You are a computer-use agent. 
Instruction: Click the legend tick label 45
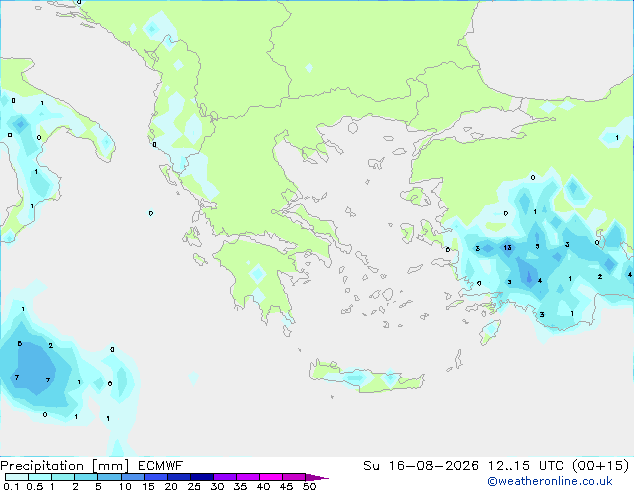[x=287, y=486]
